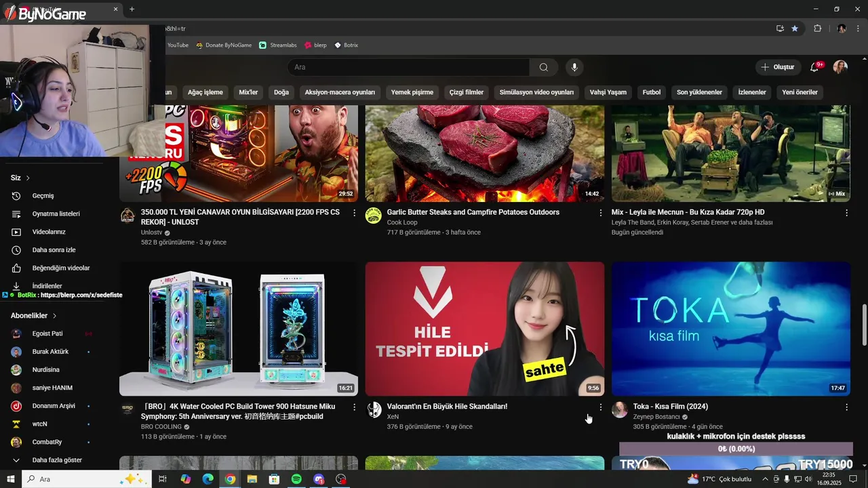Open the browser extensions puzzle icon
This screenshot has width=868, height=488.
[x=817, y=28]
